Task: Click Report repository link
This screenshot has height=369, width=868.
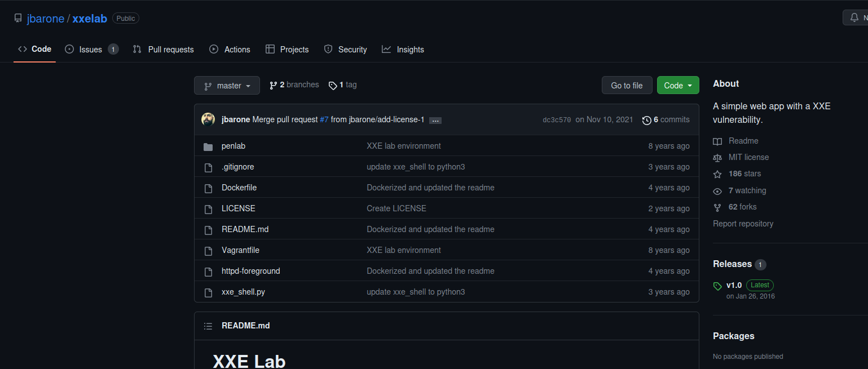Action: [x=743, y=224]
